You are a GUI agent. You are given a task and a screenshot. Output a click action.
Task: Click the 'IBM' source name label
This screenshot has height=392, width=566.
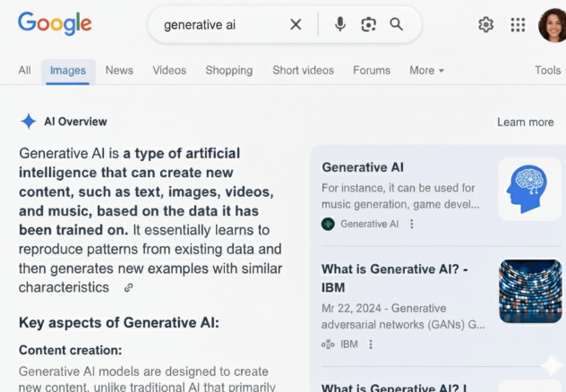348,345
